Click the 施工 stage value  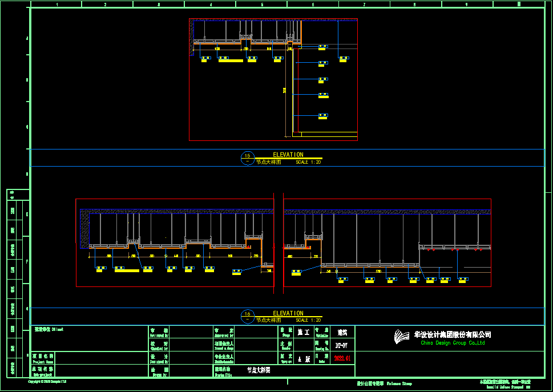304,332
